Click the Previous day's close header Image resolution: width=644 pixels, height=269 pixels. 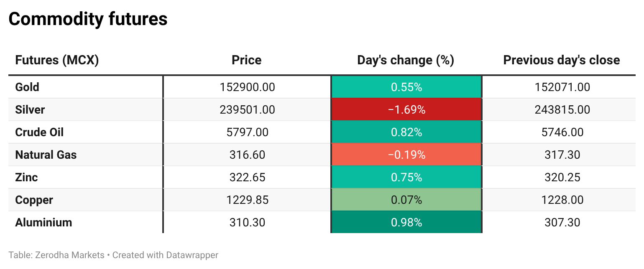tap(561, 60)
